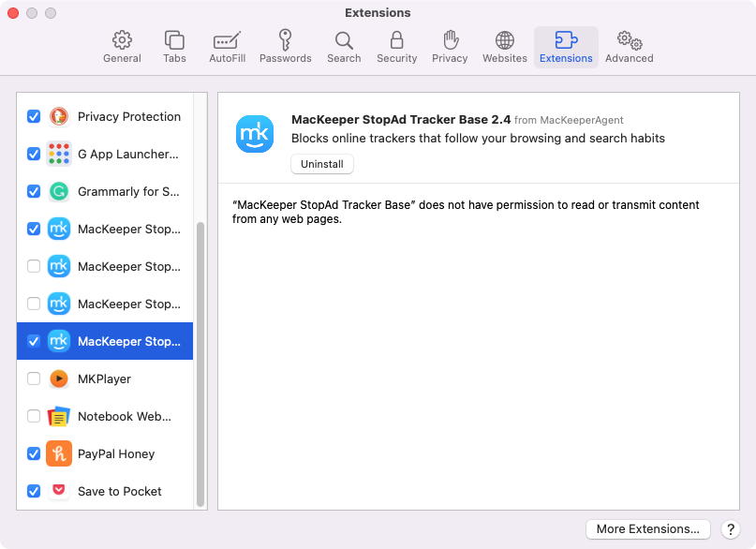Click the PayPal Honey icon
The image size is (756, 549).
click(59, 453)
